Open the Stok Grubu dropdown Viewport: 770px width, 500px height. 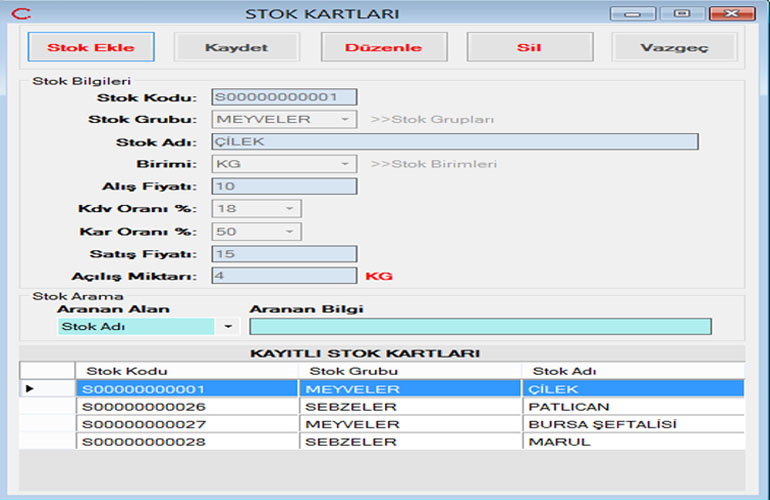coord(344,119)
